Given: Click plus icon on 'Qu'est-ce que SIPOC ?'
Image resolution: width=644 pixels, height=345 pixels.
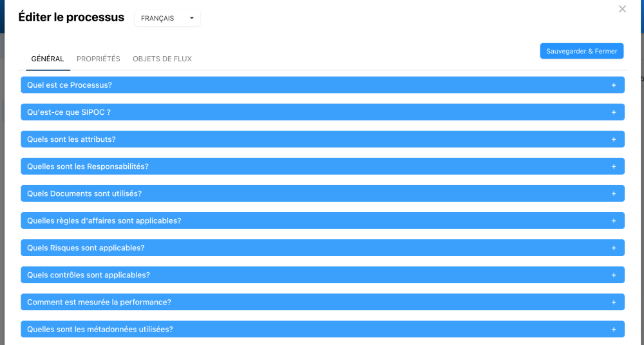Looking at the screenshot, I should (x=614, y=112).
